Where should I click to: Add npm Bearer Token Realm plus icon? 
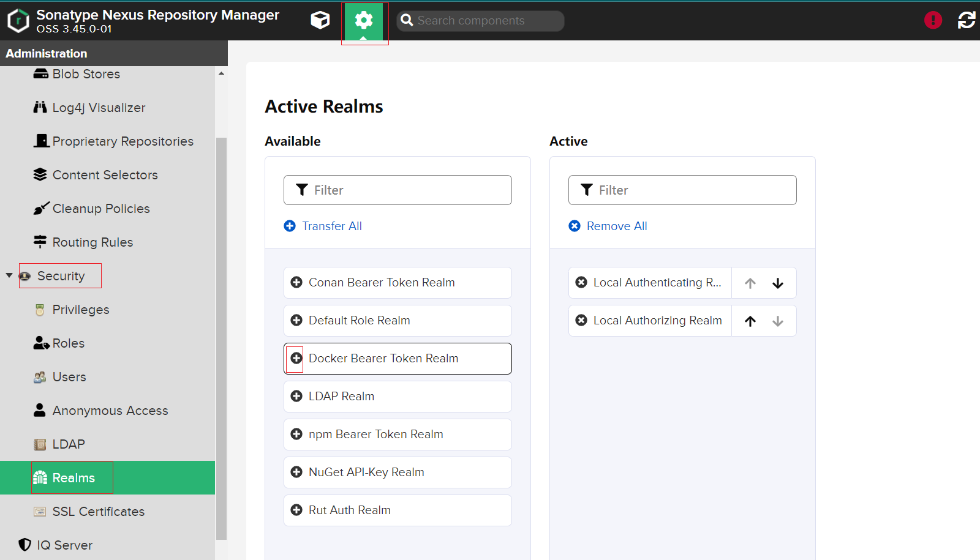(x=296, y=434)
